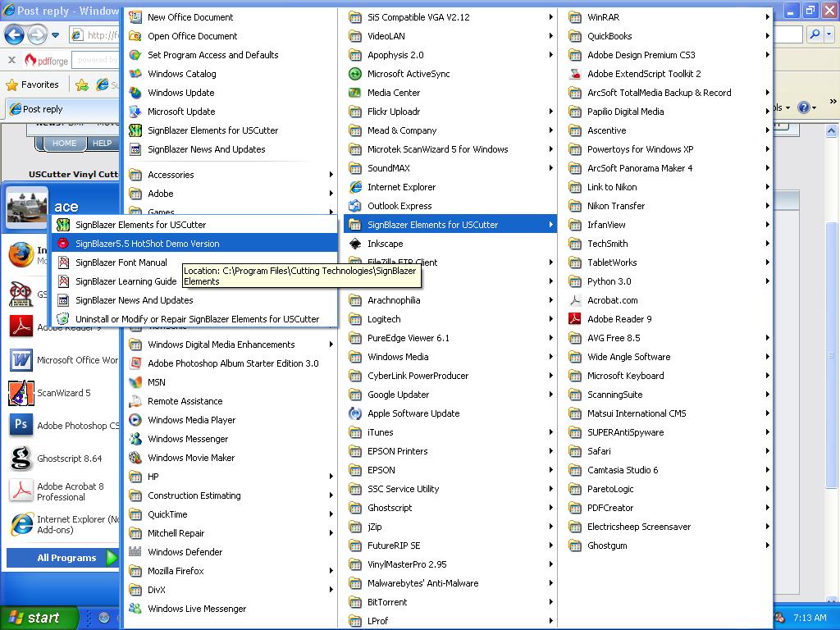Expand Adobe Design Premium CS3 folder

(668, 55)
